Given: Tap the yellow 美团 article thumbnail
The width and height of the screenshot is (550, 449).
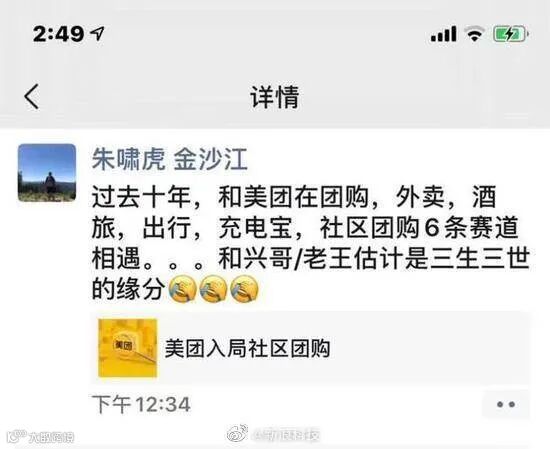Looking at the screenshot, I should tap(128, 348).
